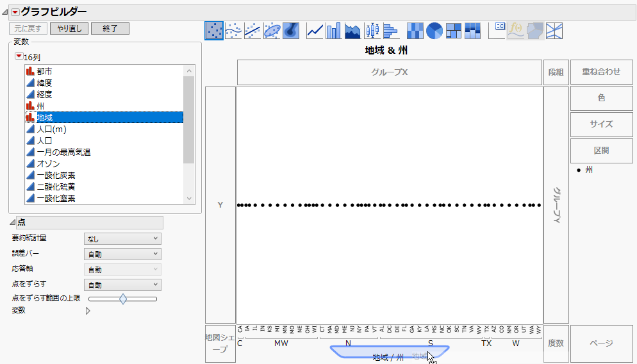This screenshot has width=637, height=364.
Task: Click the continuous icon beside 一酸化窒素
Action: tap(30, 198)
